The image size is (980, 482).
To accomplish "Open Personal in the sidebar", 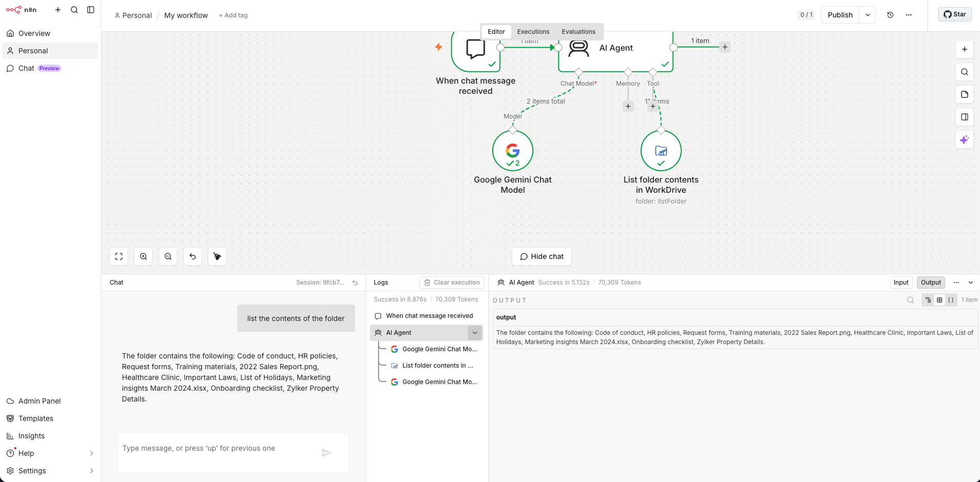I will coord(50,51).
